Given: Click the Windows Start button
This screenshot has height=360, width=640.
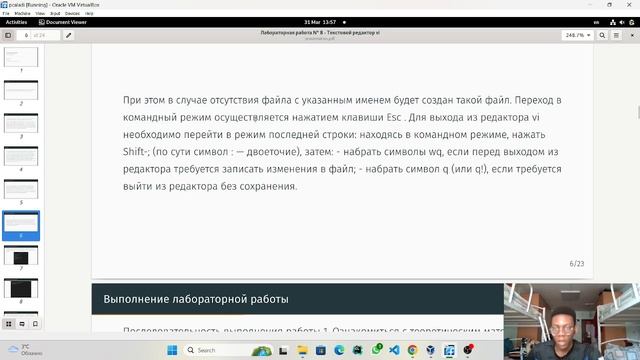Looking at the screenshot, I should click(172, 350).
